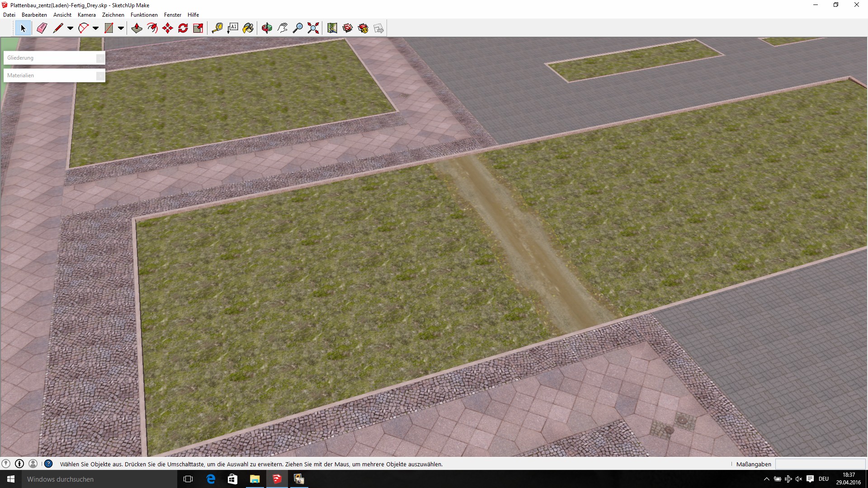Open File Explorer from the taskbar
The image size is (868, 488).
pos(255,479)
